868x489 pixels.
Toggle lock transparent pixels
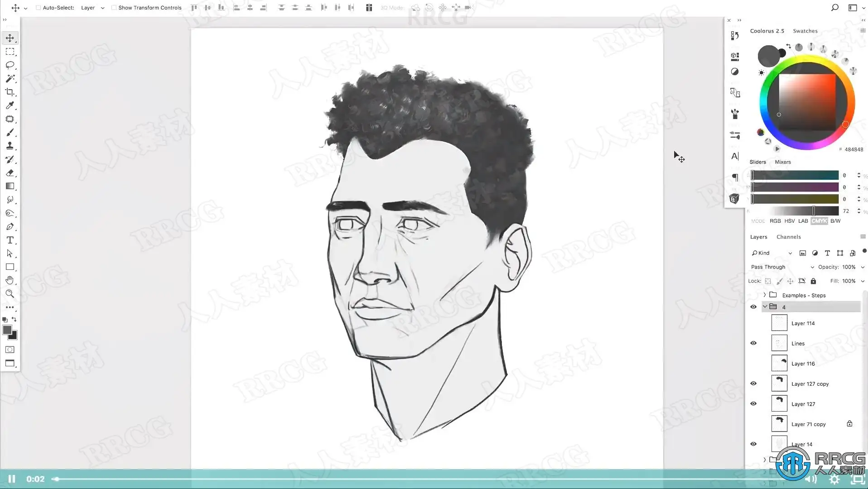(768, 281)
